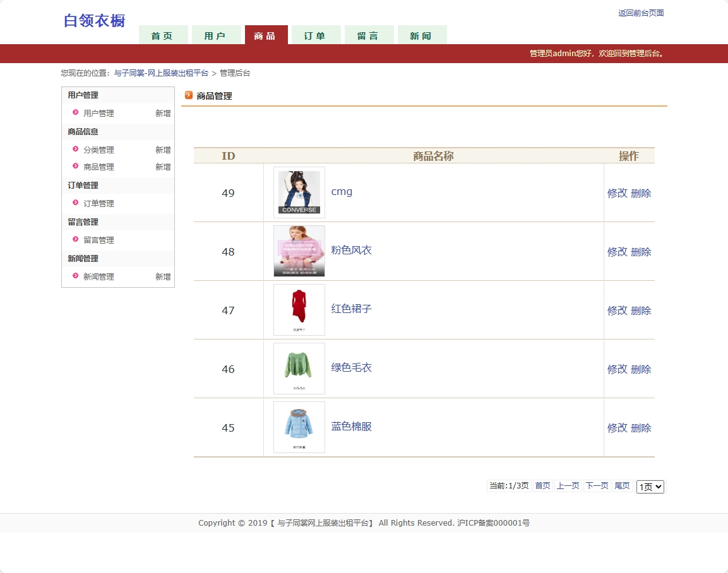Click the 蓝色棉服 product name link
Screen dimensions: 728x573
[350, 427]
